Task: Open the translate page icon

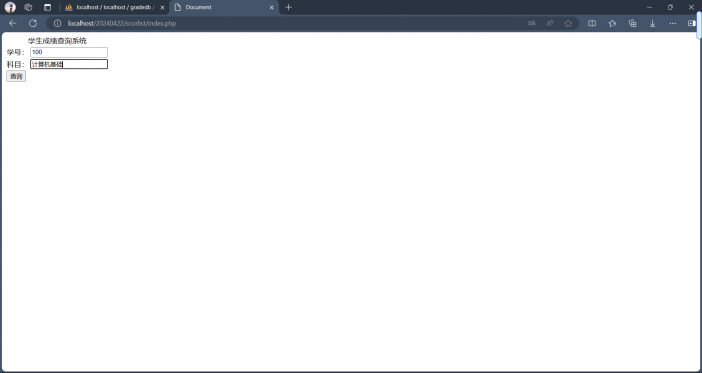Action: 531,23
